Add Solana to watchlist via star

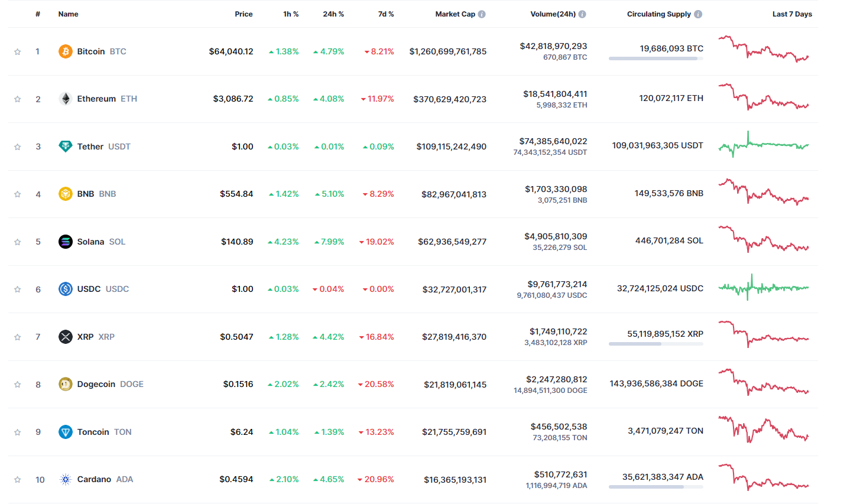coord(18,242)
